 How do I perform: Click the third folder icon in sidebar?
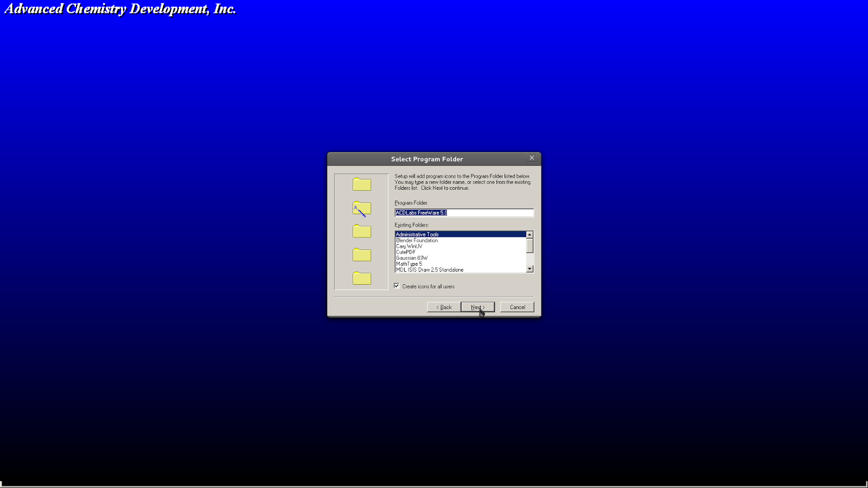tap(361, 232)
